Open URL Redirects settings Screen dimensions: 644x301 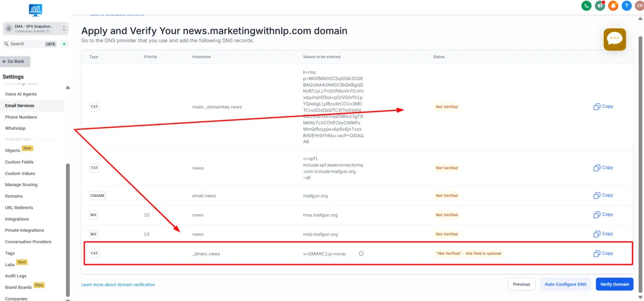click(x=19, y=208)
